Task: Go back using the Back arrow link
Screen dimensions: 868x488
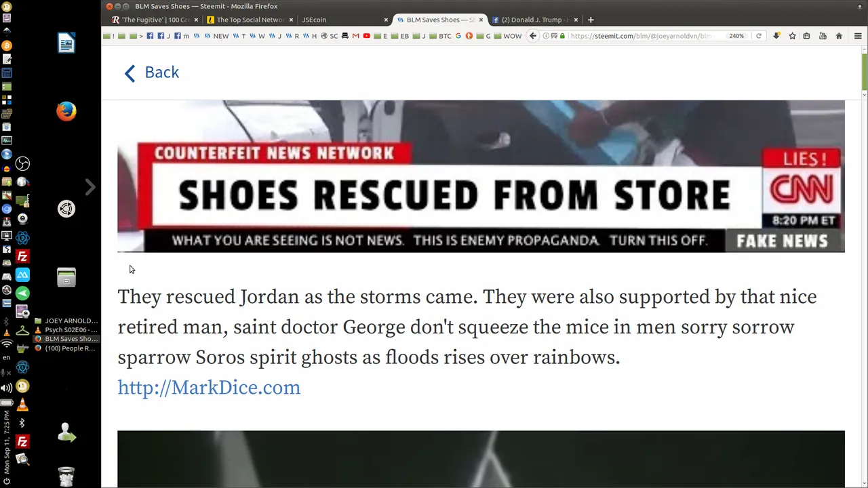Action: pyautogui.click(x=151, y=73)
